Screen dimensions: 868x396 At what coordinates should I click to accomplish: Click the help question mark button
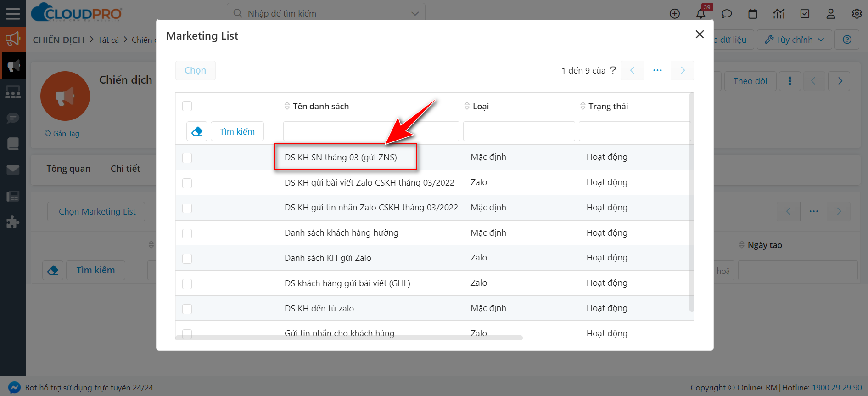point(847,40)
